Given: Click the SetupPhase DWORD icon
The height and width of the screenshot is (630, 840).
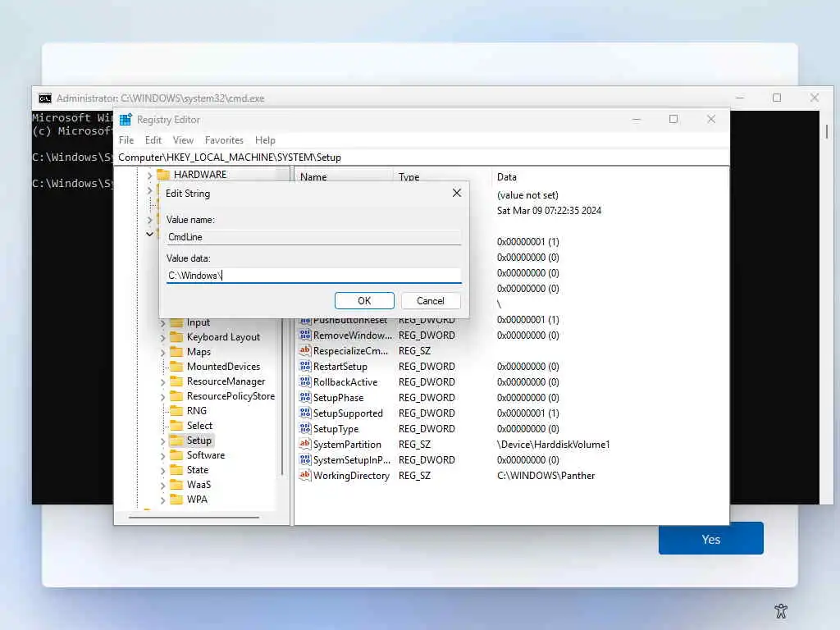Looking at the screenshot, I should [305, 397].
